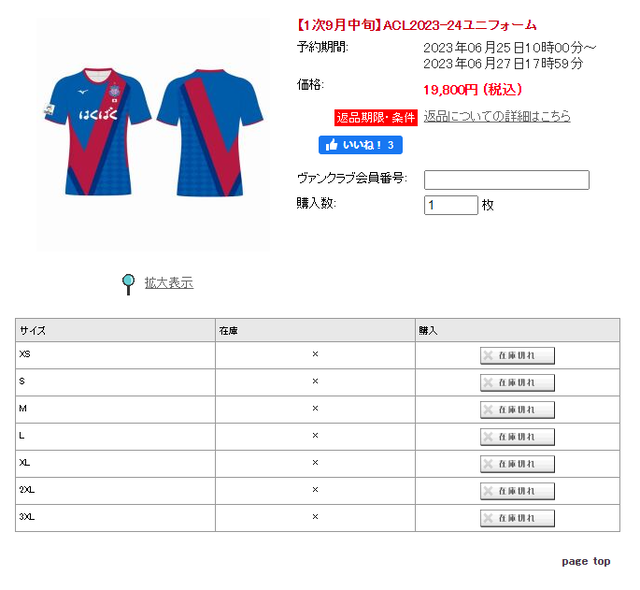
Task: Jump to page top link
Action: [586, 561]
